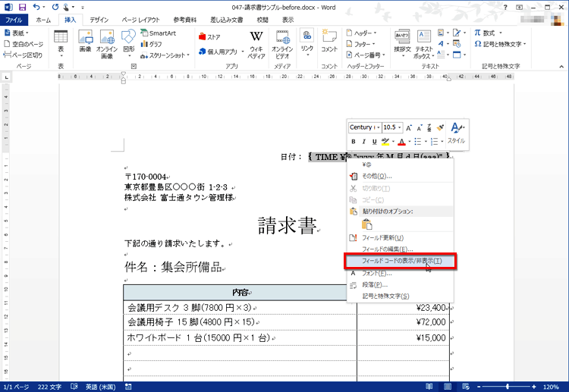
Task: Switch to the ホーム tab
Action: [x=43, y=20]
